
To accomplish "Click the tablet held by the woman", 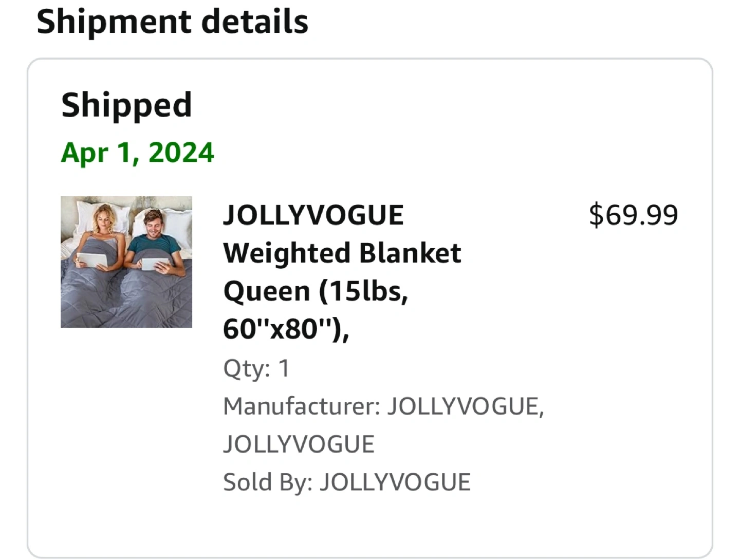I will pyautogui.click(x=93, y=260).
